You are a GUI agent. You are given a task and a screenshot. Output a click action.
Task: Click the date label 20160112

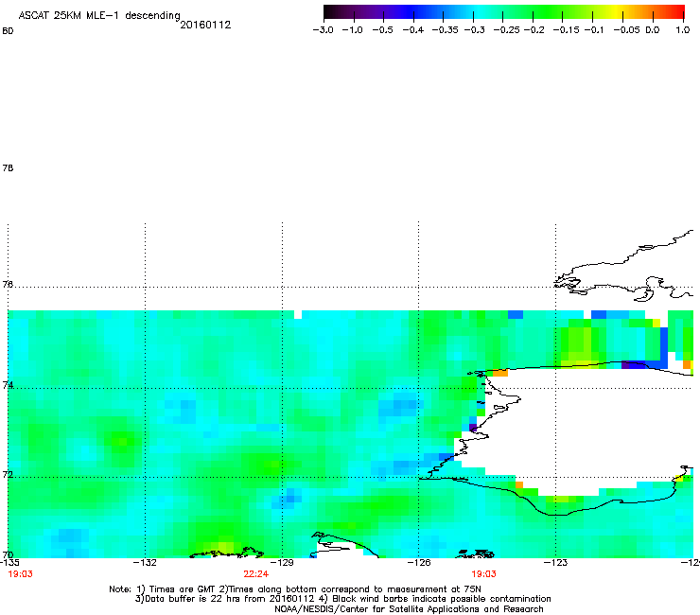click(x=205, y=25)
